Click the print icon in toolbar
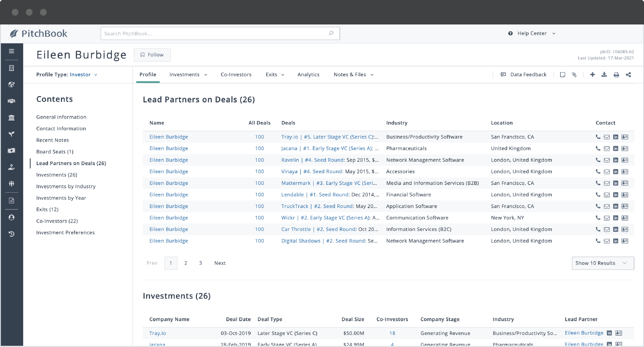644x347 pixels. click(x=616, y=74)
